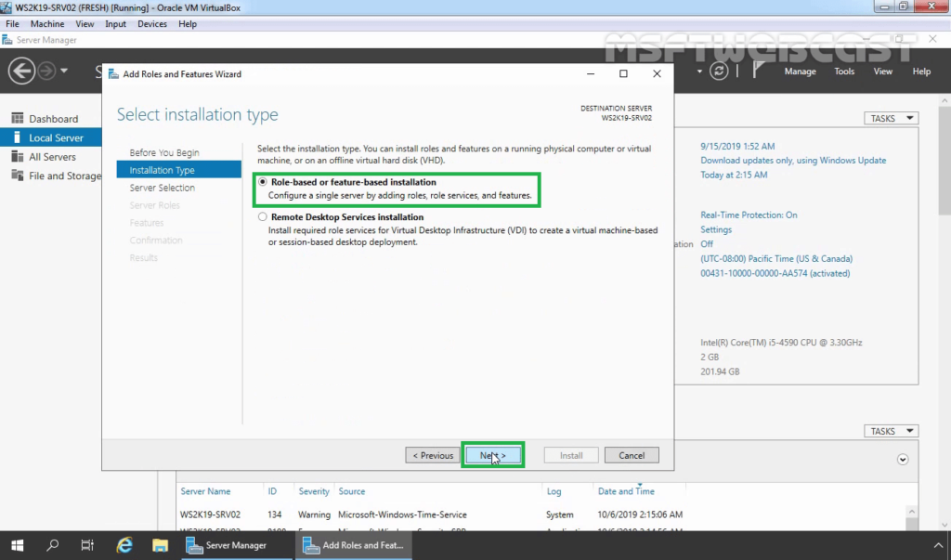Sort events by Log column
Image resolution: width=951 pixels, height=560 pixels.
554,491
